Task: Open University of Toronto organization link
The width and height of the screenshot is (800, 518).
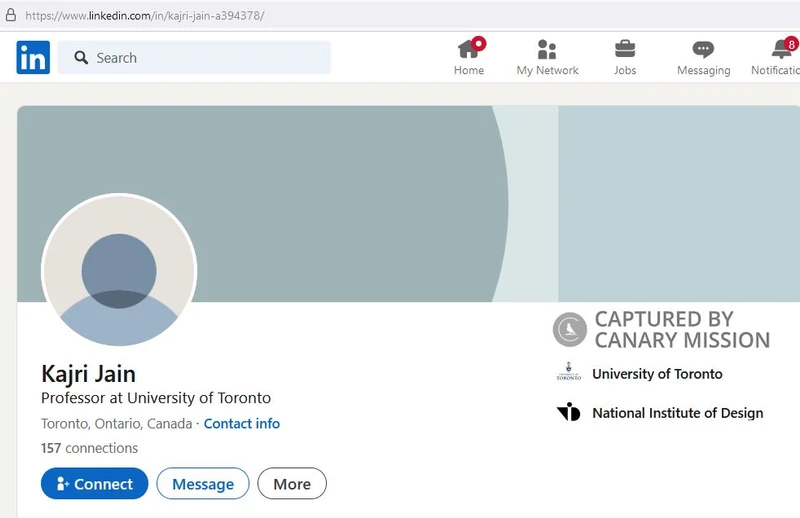Action: 657,374
